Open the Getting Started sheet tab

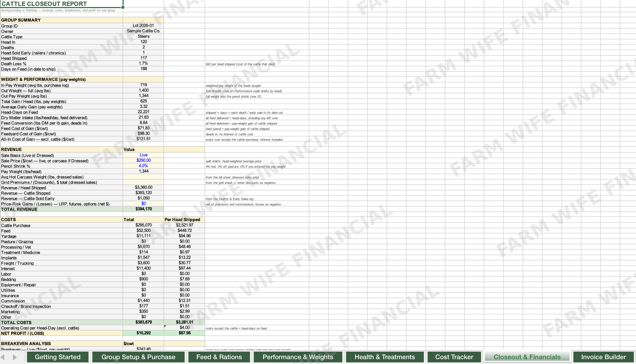pos(57,357)
